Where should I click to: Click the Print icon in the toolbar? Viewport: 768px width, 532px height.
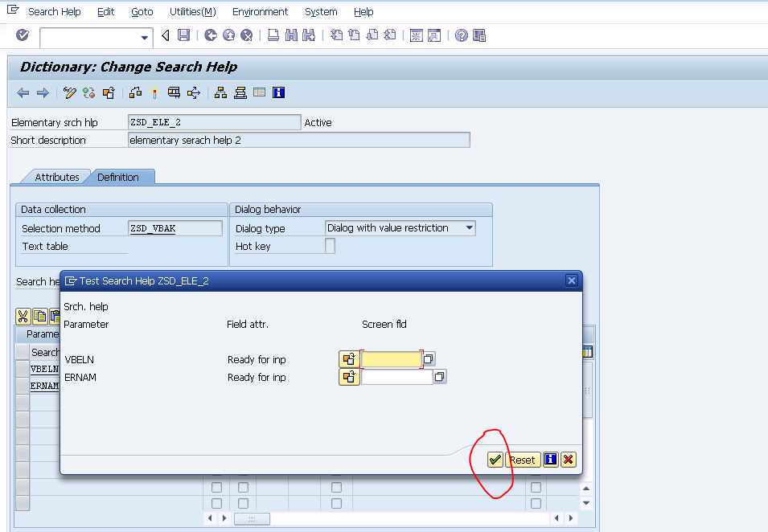(273, 35)
